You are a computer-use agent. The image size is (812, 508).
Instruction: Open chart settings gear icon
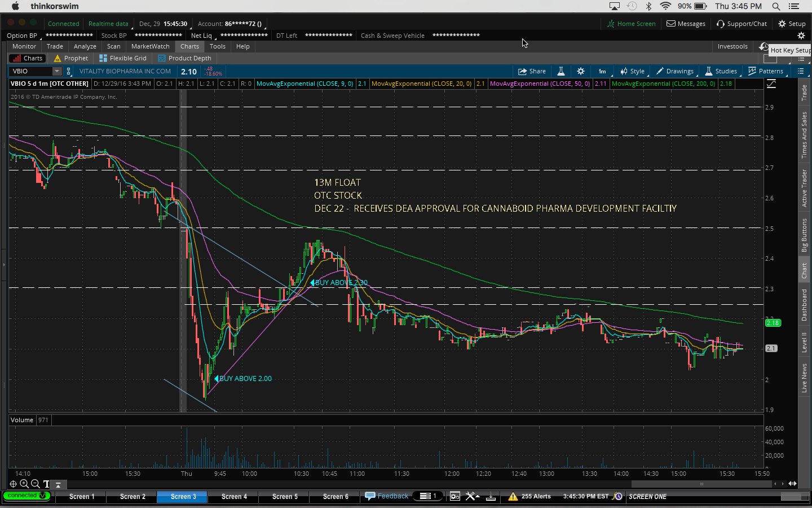[x=581, y=71]
